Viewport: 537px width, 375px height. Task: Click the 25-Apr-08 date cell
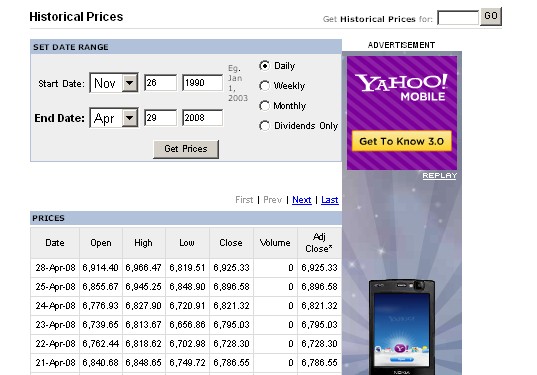pyautogui.click(x=55, y=287)
